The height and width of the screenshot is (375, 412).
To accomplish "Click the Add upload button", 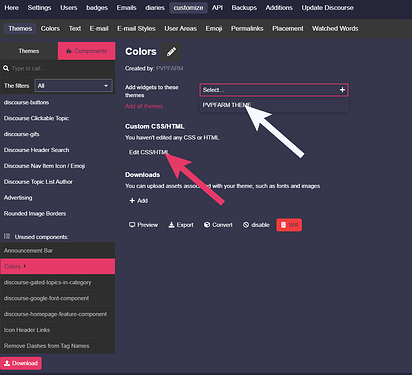I will 139,200.
